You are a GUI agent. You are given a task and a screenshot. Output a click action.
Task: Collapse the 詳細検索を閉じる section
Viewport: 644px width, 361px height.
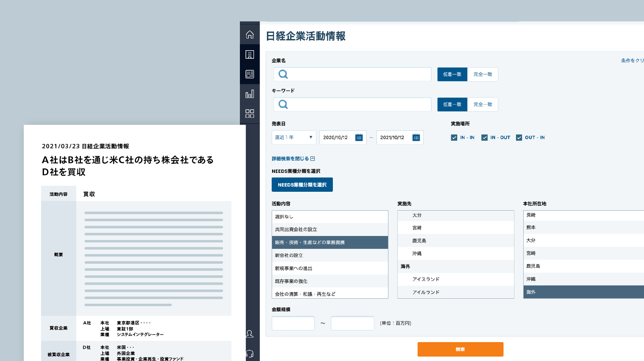pos(293,159)
